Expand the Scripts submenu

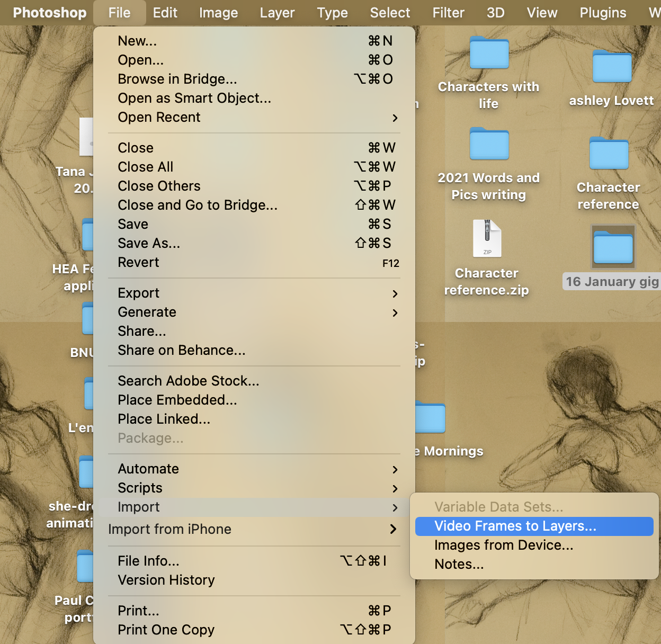(x=254, y=488)
